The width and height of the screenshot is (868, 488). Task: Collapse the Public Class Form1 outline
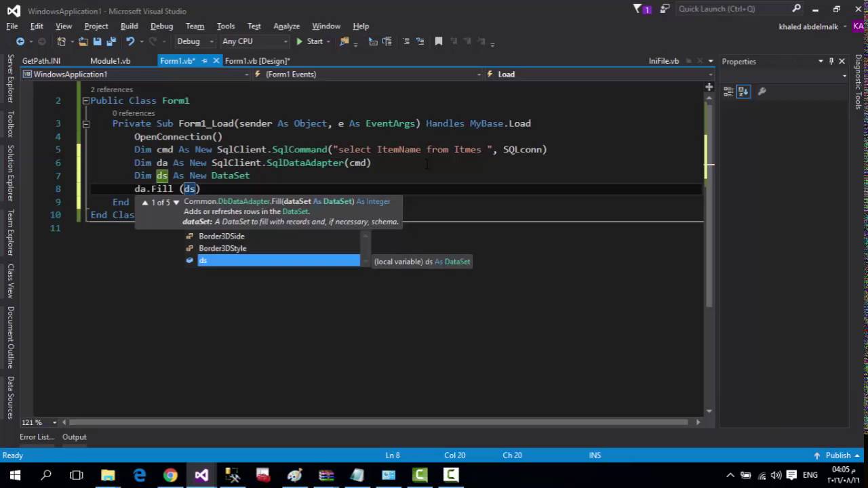pyautogui.click(x=85, y=101)
